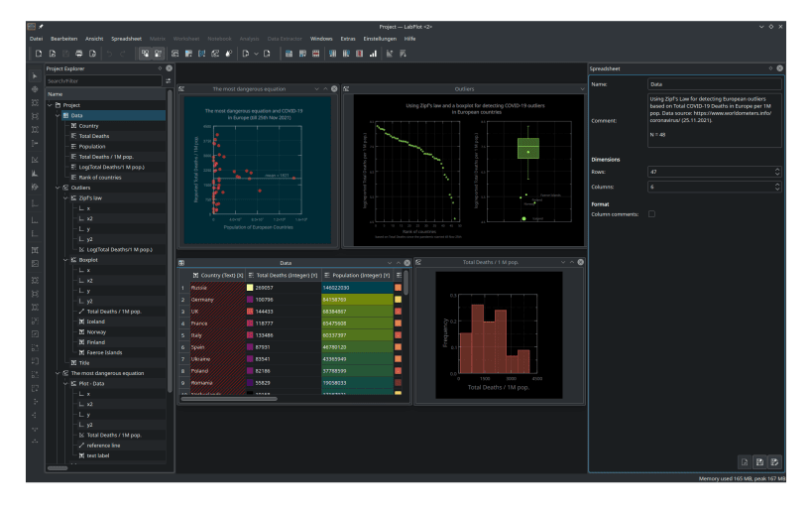Open the Hilfe menu
Screen dimensions: 812x513
point(410,39)
